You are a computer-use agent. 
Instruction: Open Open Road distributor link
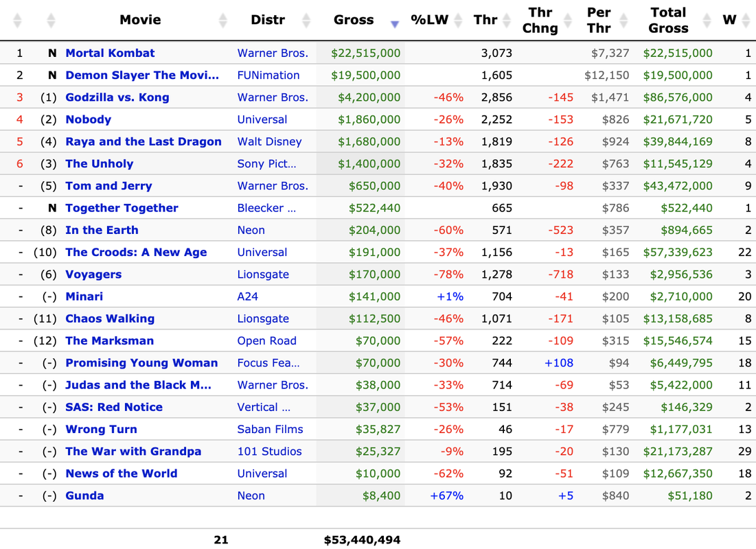(x=266, y=341)
